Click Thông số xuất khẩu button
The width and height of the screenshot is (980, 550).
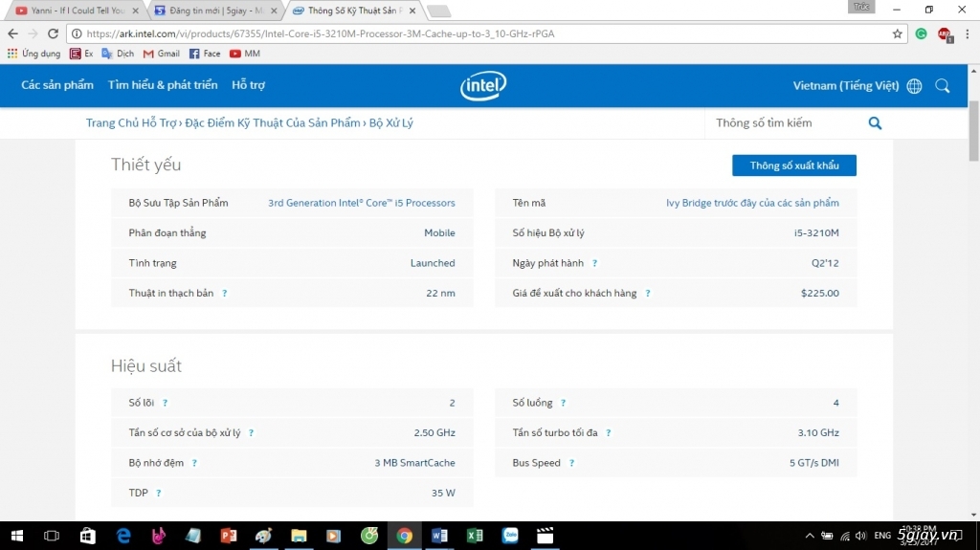[x=793, y=165]
